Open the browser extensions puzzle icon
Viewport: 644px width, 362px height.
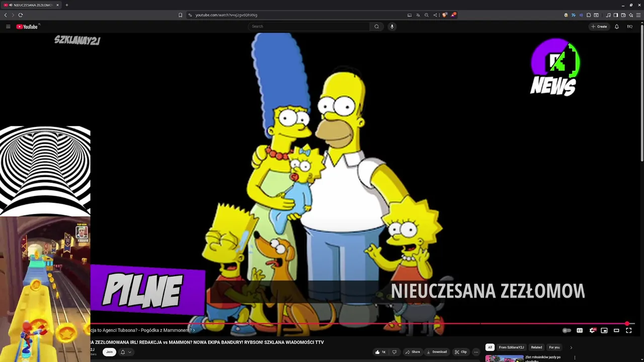pos(589,15)
